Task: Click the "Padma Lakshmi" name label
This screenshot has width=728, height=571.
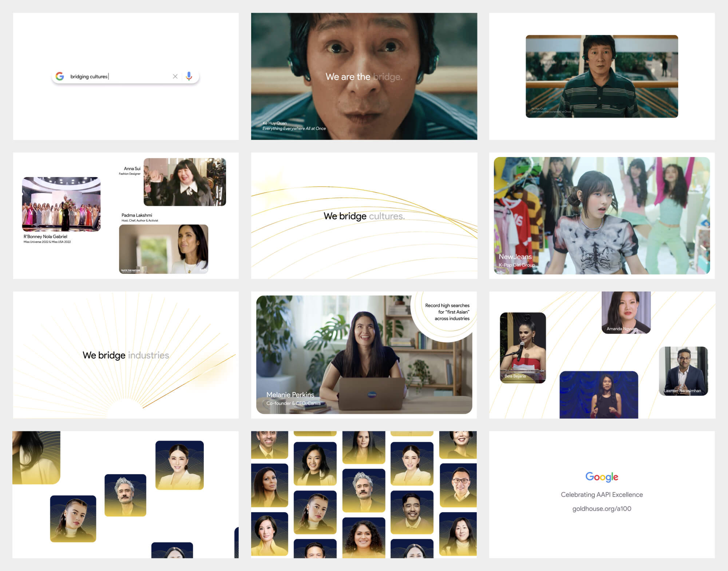Action: pos(137,215)
